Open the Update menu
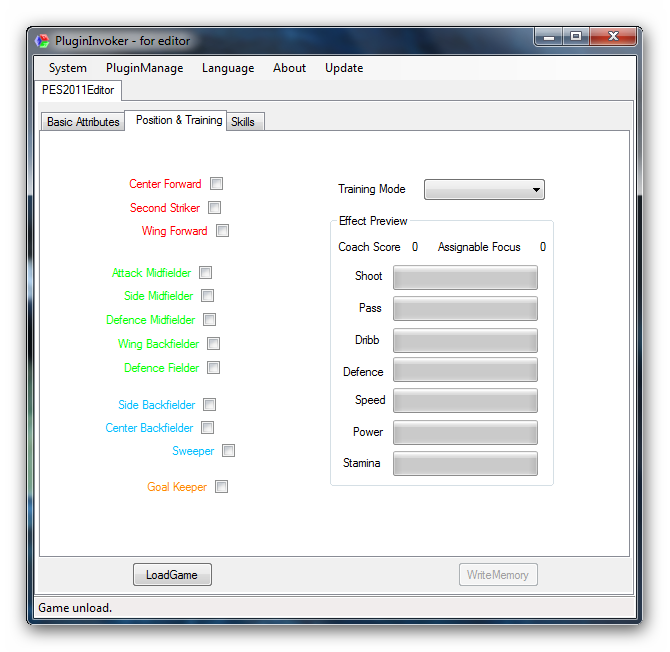This screenshot has height=652, width=670. click(344, 68)
